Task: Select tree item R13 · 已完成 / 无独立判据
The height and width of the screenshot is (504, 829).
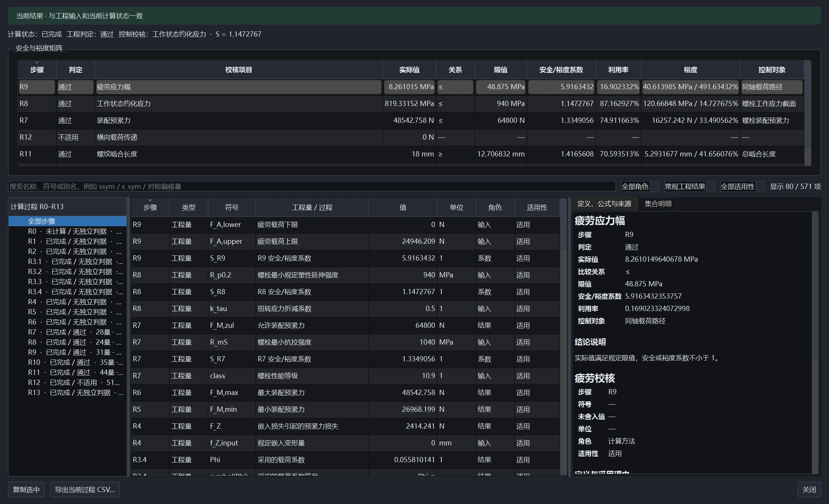Action: pos(68,393)
